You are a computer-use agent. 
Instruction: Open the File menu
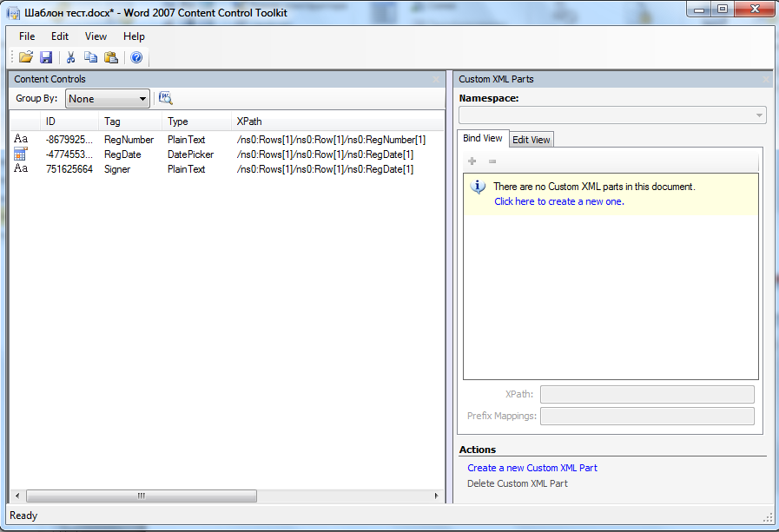(27, 36)
